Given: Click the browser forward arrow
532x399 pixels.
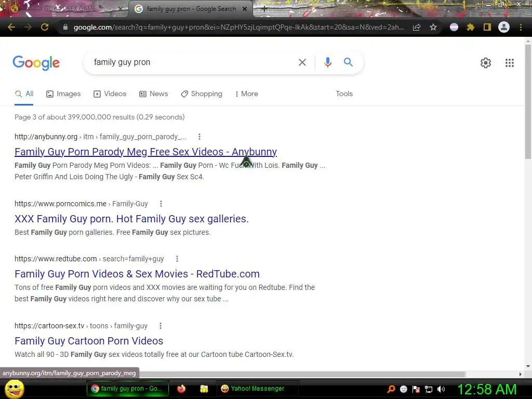Looking at the screenshot, I should point(28,27).
